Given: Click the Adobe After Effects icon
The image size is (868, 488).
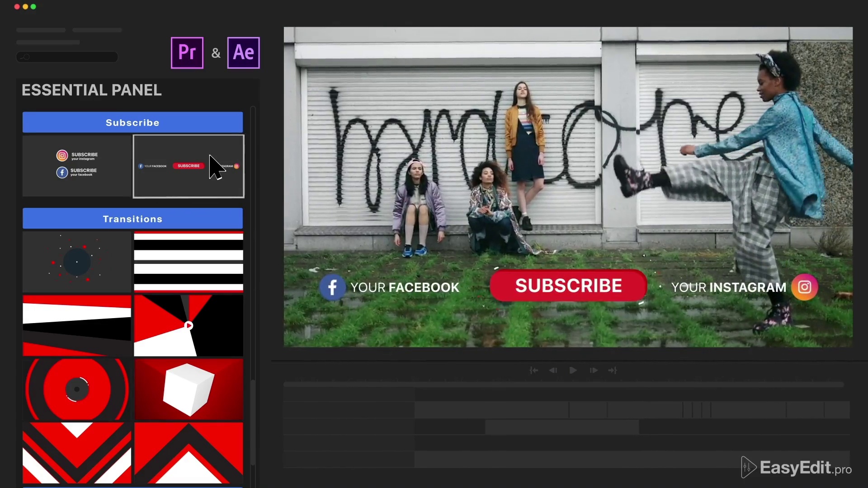Looking at the screenshot, I should click(x=243, y=52).
